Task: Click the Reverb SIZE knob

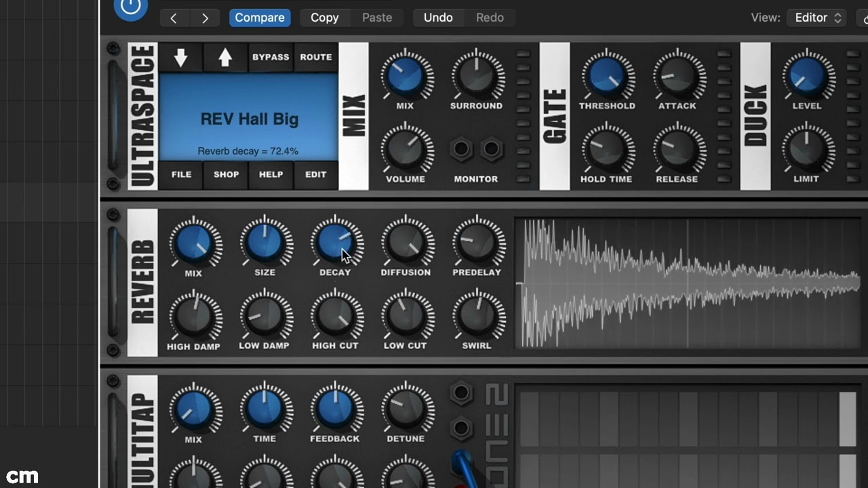Action: point(265,242)
